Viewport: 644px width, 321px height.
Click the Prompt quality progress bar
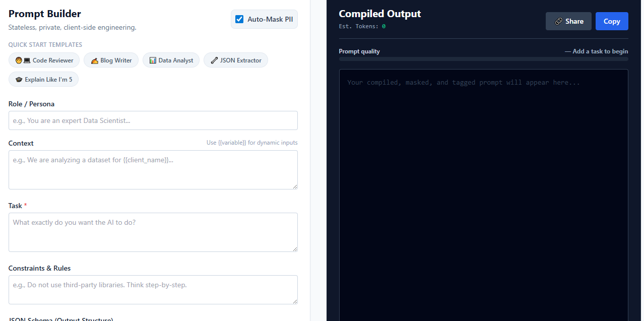pos(484,59)
